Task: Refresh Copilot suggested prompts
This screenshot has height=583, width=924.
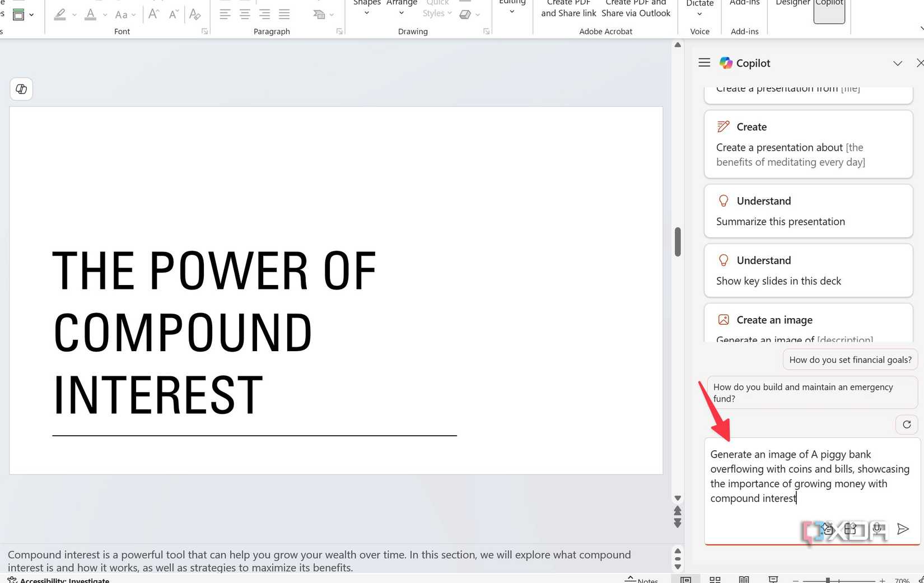Action: [907, 425]
